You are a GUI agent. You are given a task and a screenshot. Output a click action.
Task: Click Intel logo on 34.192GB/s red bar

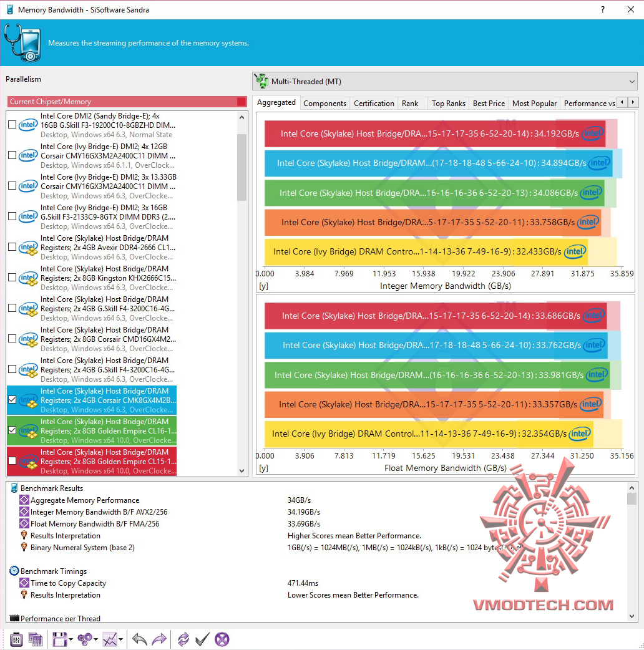593,133
